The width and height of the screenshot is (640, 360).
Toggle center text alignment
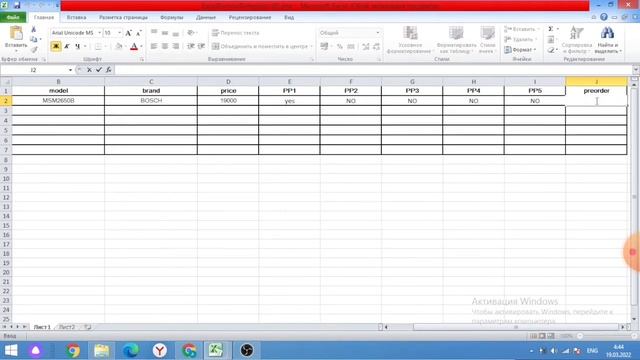tap(165, 47)
